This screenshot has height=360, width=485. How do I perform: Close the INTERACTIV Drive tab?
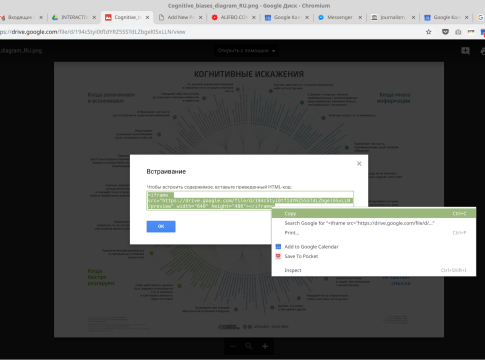[x=94, y=17]
